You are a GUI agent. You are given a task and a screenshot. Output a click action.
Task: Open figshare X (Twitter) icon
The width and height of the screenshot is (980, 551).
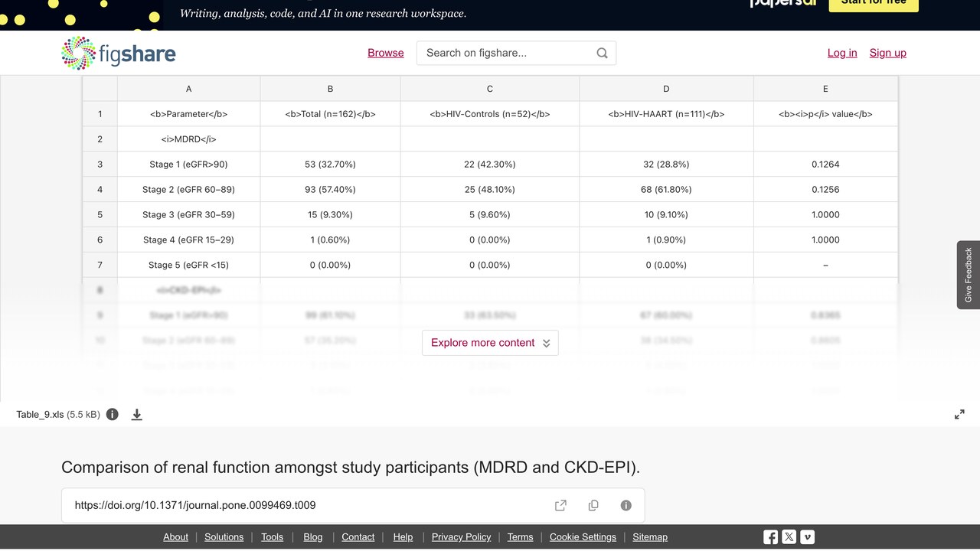789,537
